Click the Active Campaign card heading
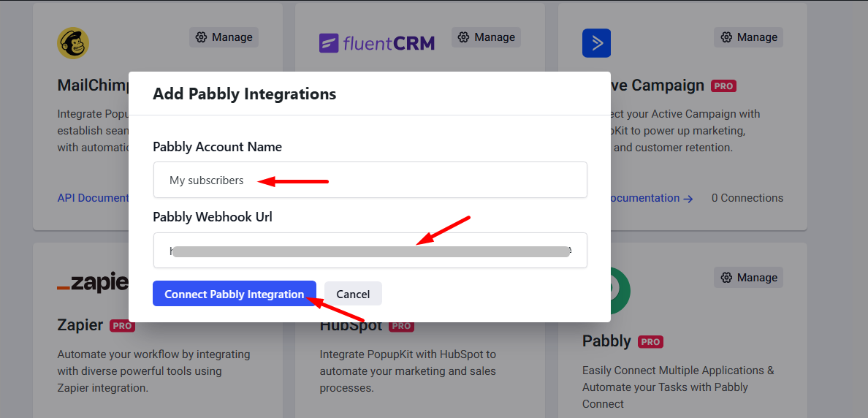 (x=657, y=85)
